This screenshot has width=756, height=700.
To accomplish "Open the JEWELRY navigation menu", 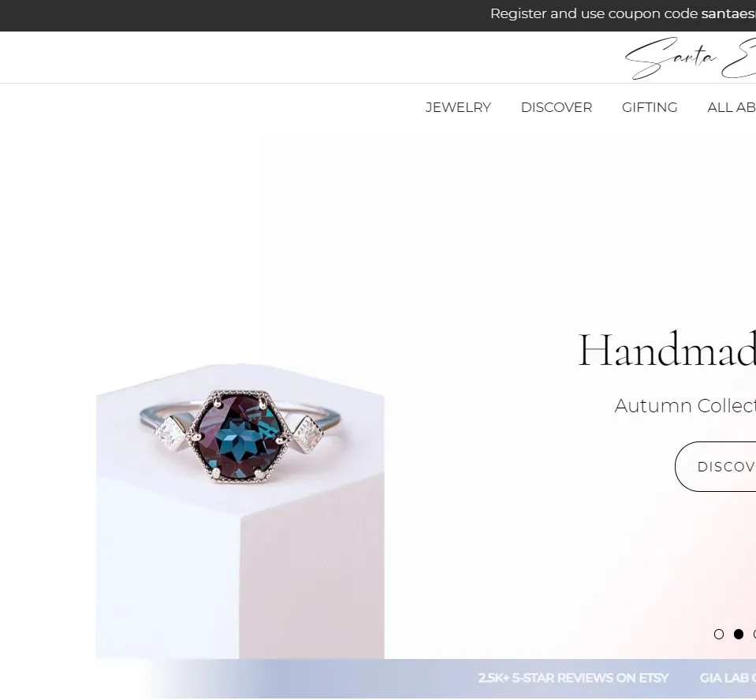I will 458,107.
